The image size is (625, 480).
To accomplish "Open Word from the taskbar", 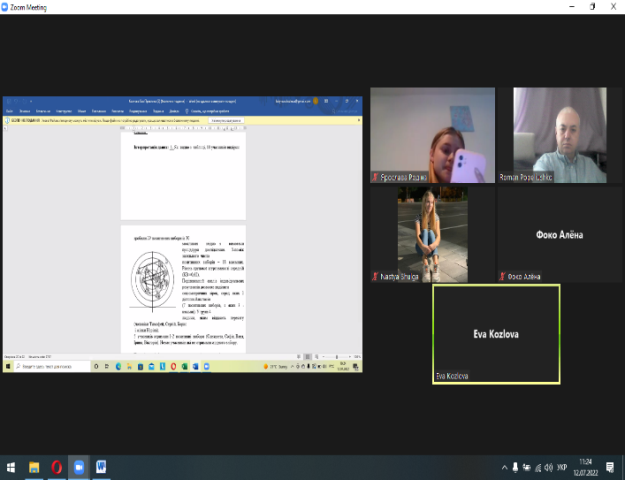I will 101,467.
